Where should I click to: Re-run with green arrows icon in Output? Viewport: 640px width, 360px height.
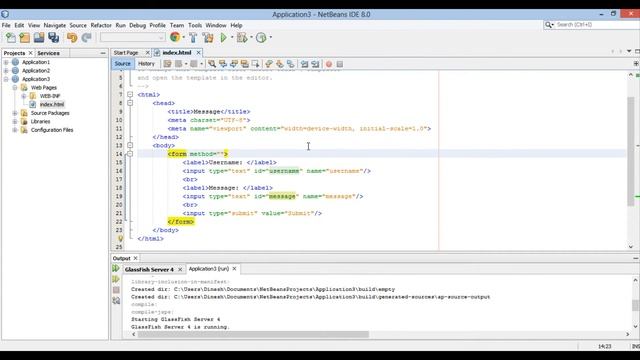(116, 269)
